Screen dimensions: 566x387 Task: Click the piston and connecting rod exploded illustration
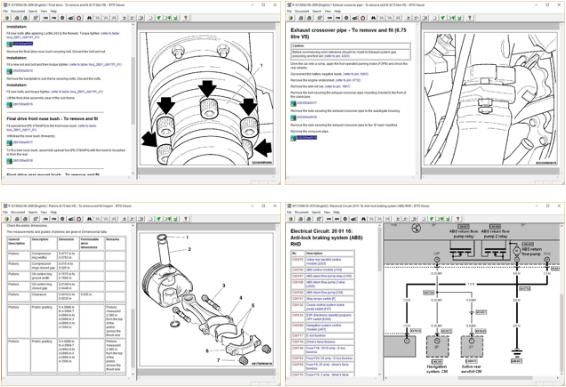206,300
